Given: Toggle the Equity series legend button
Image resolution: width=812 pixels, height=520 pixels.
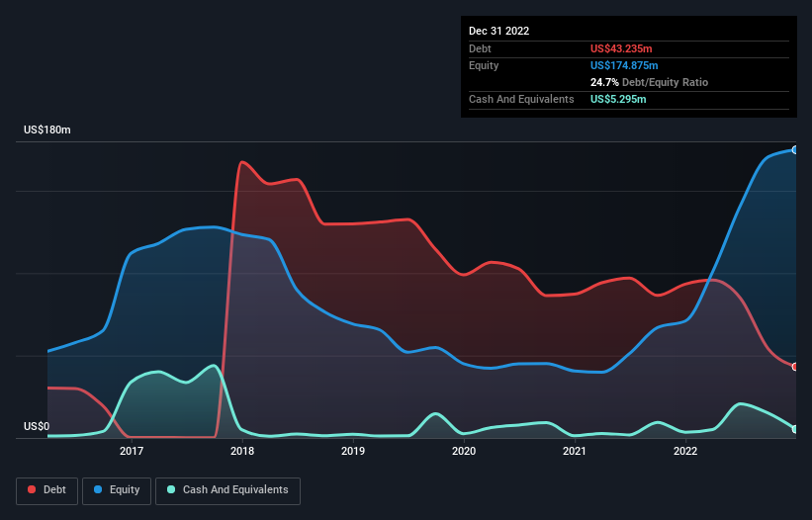Looking at the screenshot, I should point(117,490).
